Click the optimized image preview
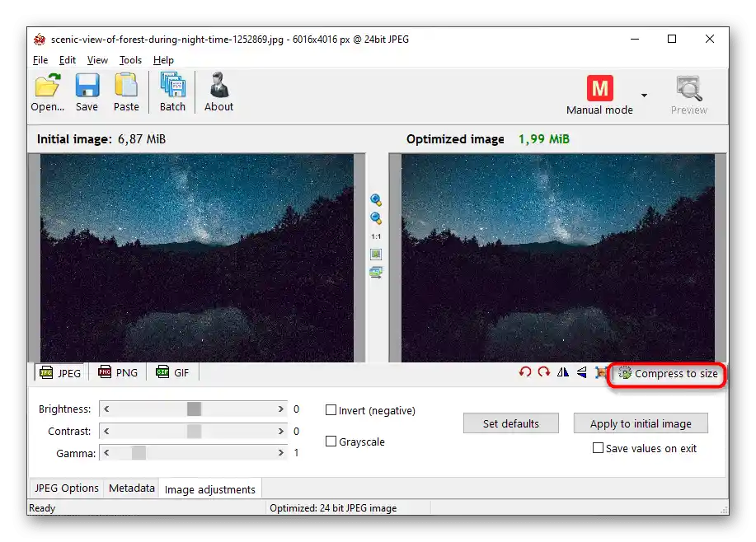Screen dimensions: 756x542 (x=558, y=258)
